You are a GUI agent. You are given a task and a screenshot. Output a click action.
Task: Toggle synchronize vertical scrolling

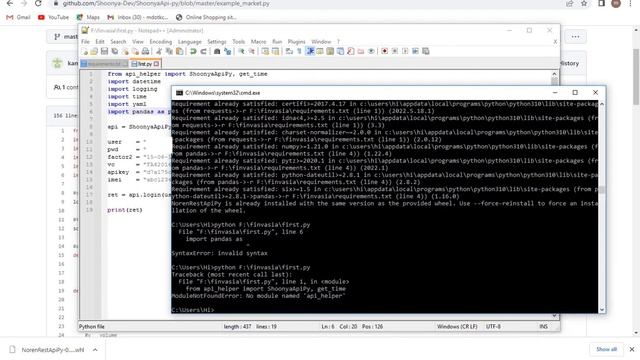click(265, 51)
